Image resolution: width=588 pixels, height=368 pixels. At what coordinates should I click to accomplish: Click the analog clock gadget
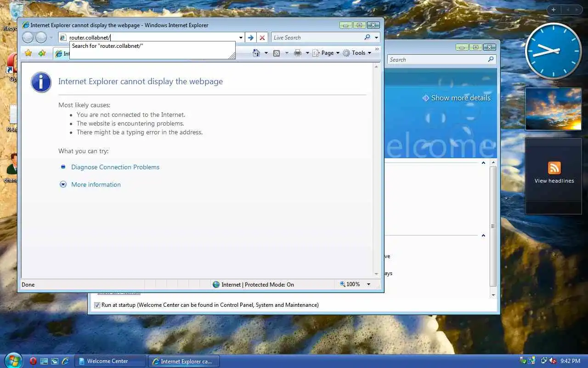(553, 51)
